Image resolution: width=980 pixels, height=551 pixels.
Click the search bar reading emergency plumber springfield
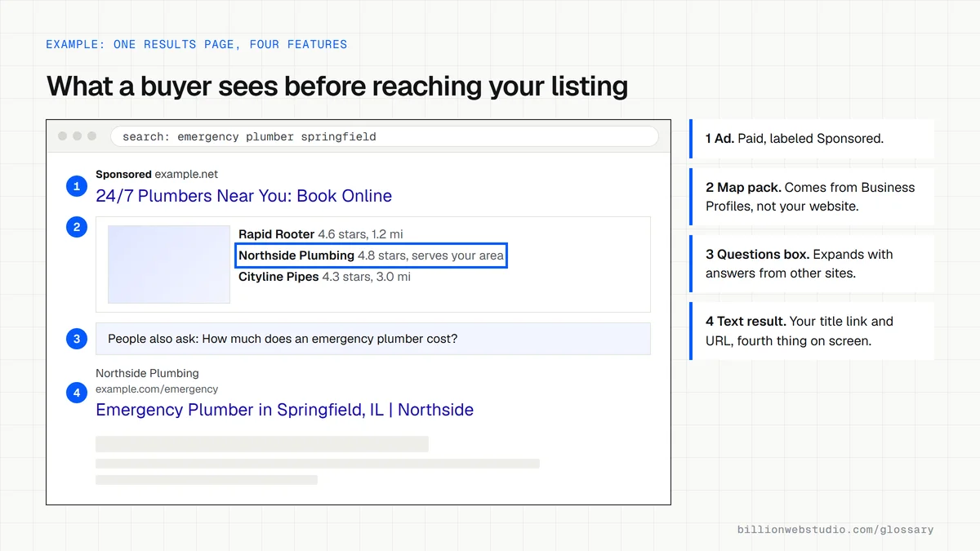pyautogui.click(x=384, y=136)
